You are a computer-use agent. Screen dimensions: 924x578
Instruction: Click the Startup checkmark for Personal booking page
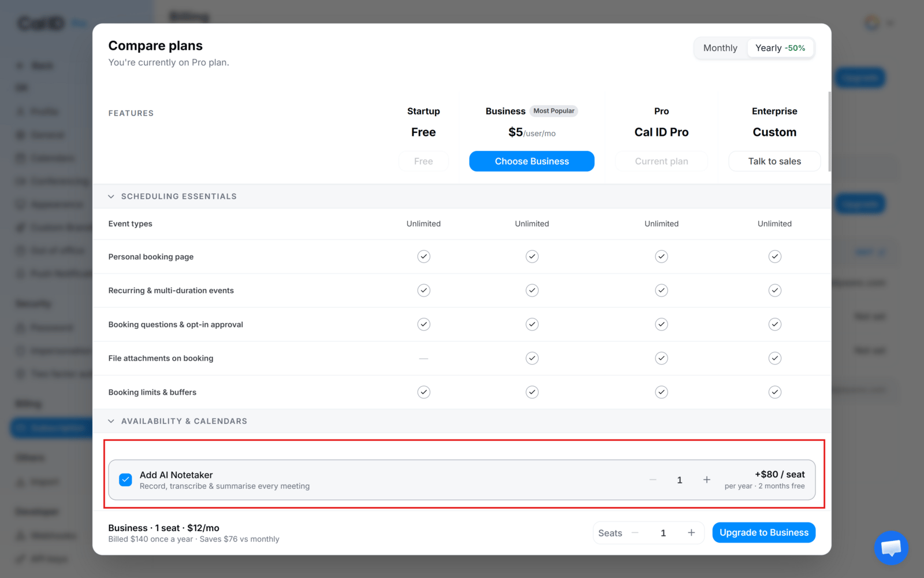424,257
